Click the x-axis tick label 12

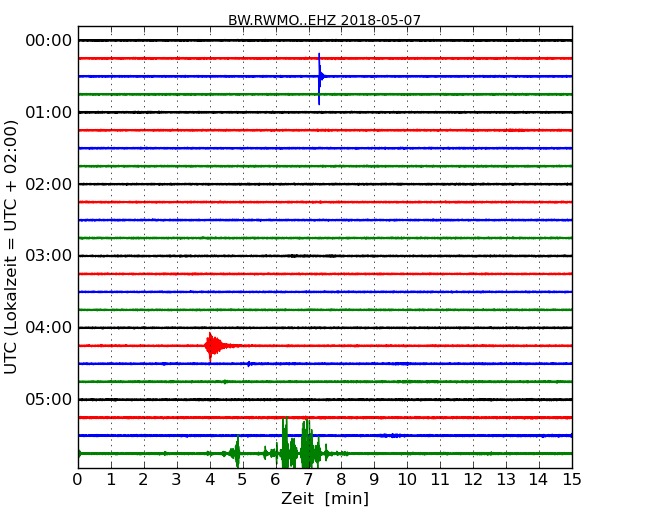tap(473, 480)
